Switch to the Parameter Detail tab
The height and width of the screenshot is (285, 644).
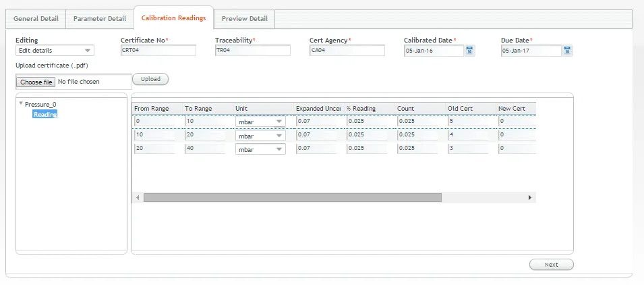(x=100, y=19)
